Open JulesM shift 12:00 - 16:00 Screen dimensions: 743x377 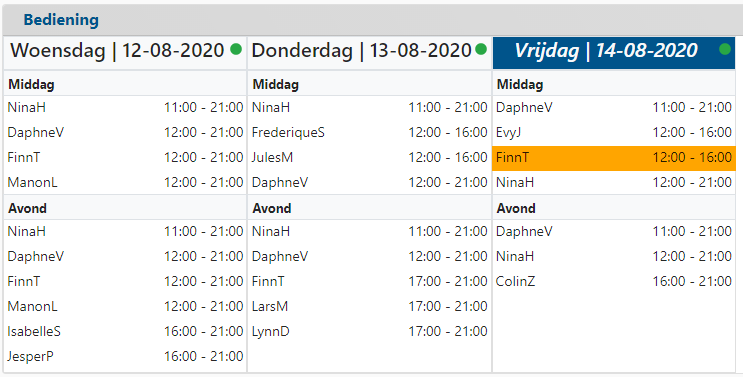370,158
